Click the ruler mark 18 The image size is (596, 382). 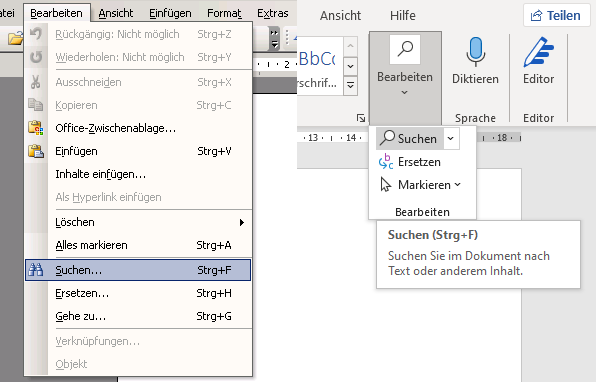click(502, 138)
